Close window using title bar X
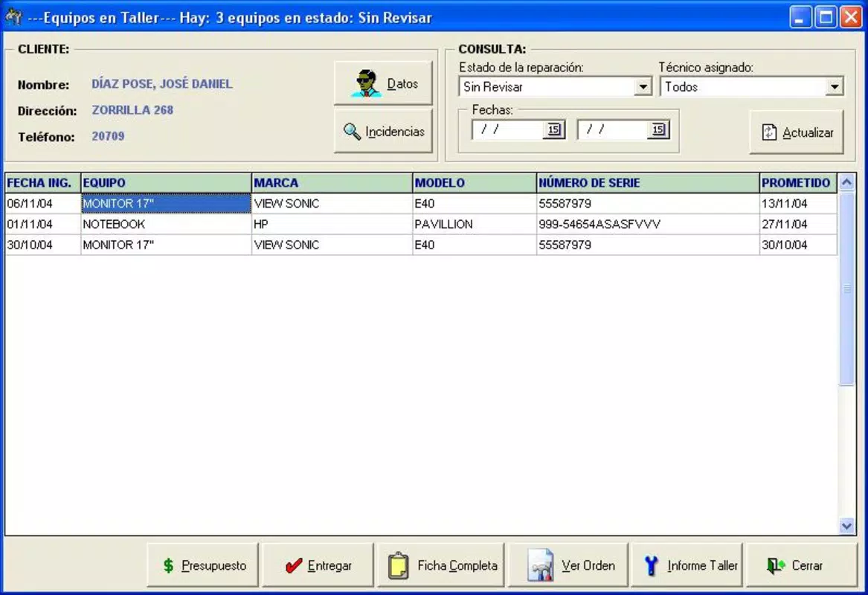Viewport: 868px width, 595px height. tap(851, 17)
